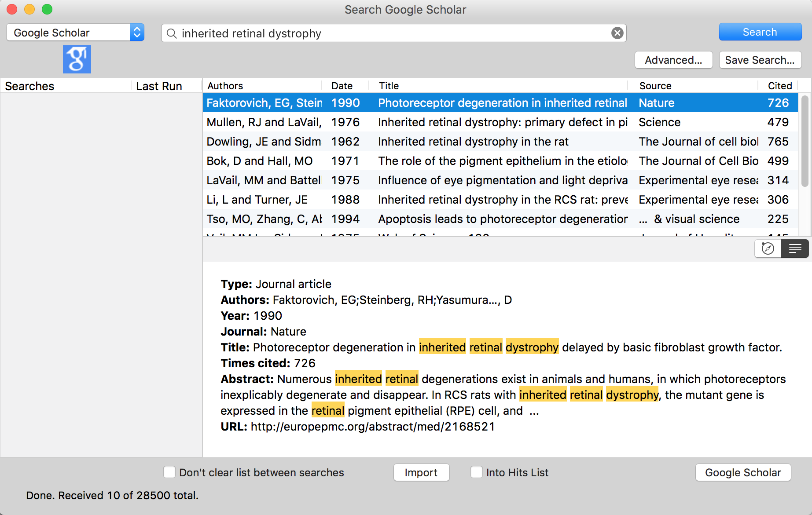This screenshot has height=515, width=812.
Task: Click the blue Search button
Action: pyautogui.click(x=760, y=32)
